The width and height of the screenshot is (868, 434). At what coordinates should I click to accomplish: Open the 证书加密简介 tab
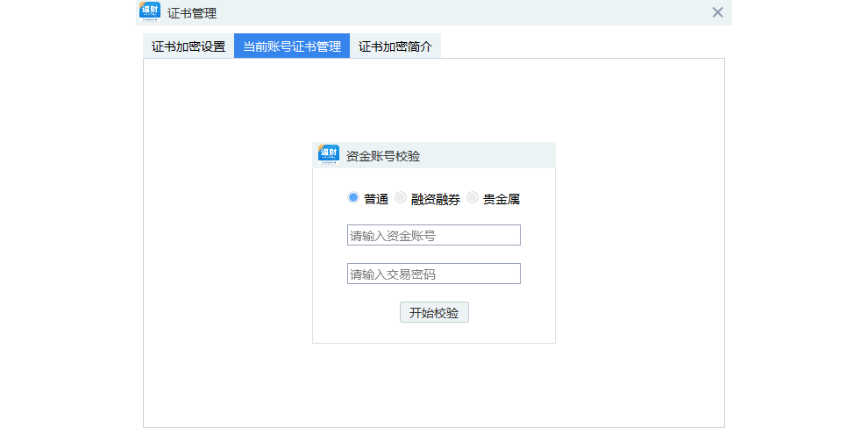click(395, 46)
